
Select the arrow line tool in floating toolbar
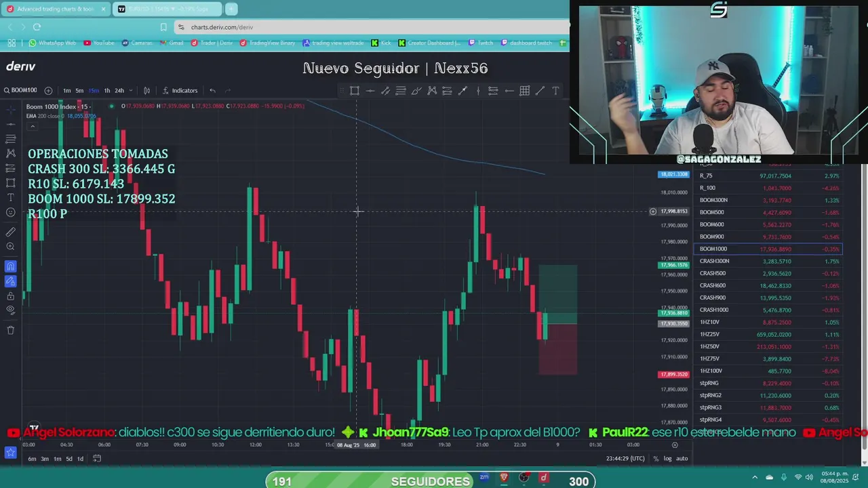[462, 91]
